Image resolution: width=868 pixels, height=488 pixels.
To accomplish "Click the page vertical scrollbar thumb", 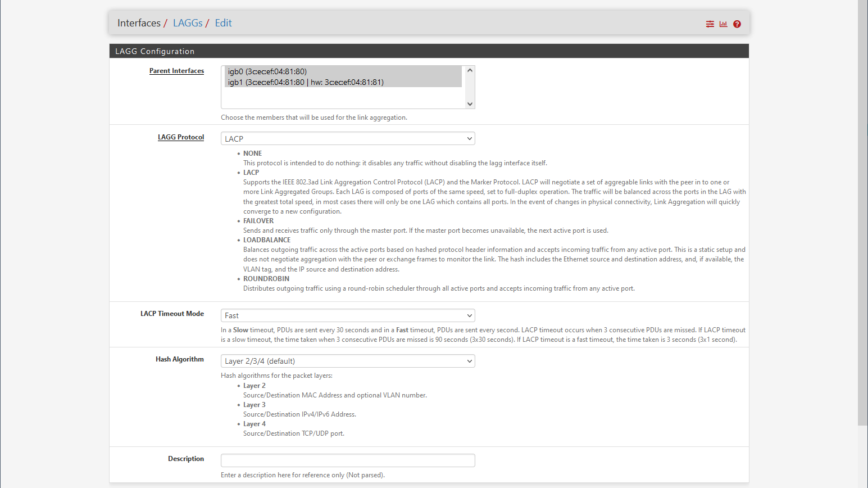I will (862, 214).
